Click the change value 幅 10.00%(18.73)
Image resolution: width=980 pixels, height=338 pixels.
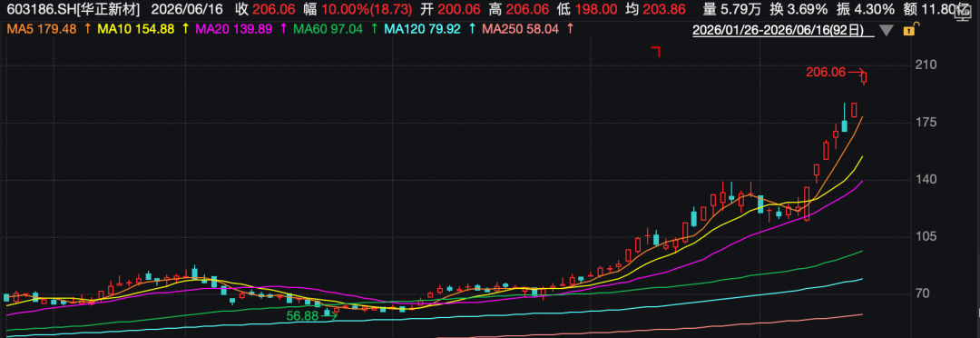pyautogui.click(x=357, y=10)
